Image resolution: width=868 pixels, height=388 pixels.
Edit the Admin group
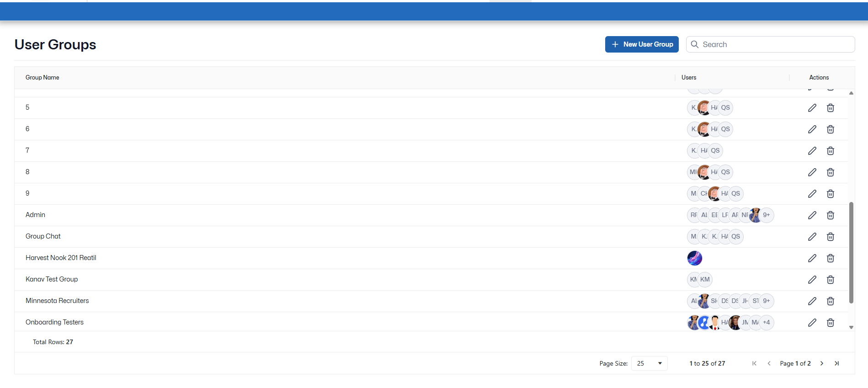(812, 215)
